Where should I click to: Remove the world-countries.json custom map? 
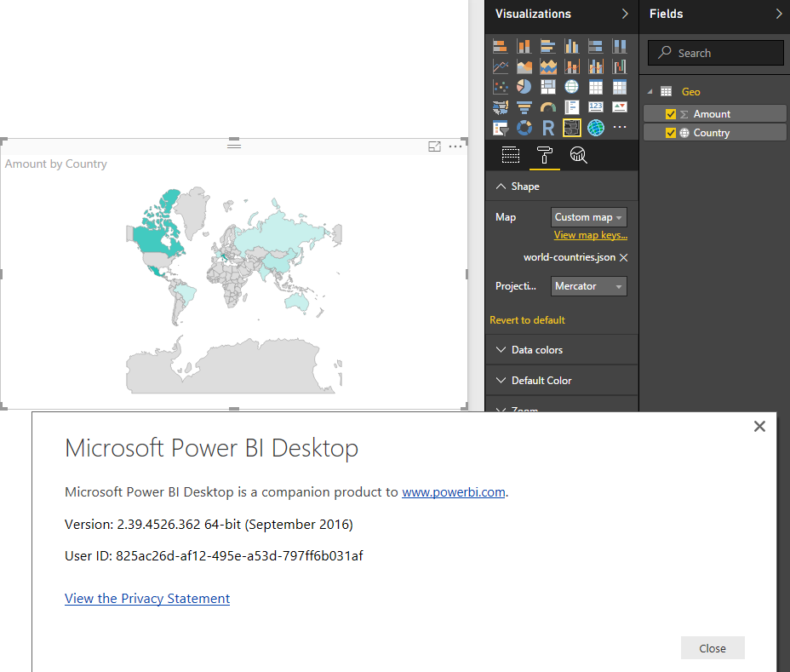point(624,257)
